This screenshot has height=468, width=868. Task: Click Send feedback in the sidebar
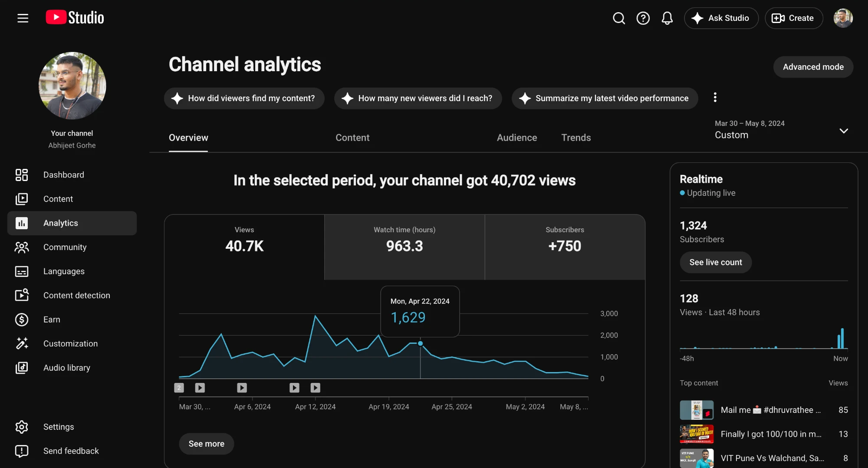(72, 451)
